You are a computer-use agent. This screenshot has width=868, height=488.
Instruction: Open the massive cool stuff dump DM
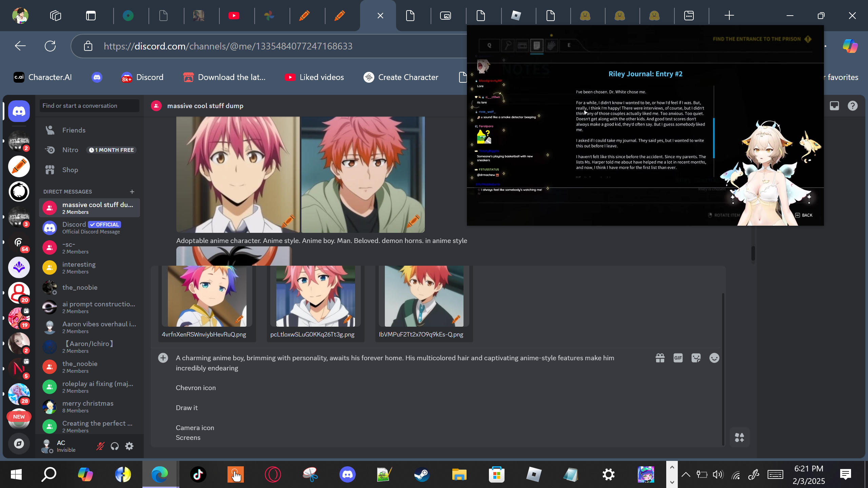tap(90, 208)
